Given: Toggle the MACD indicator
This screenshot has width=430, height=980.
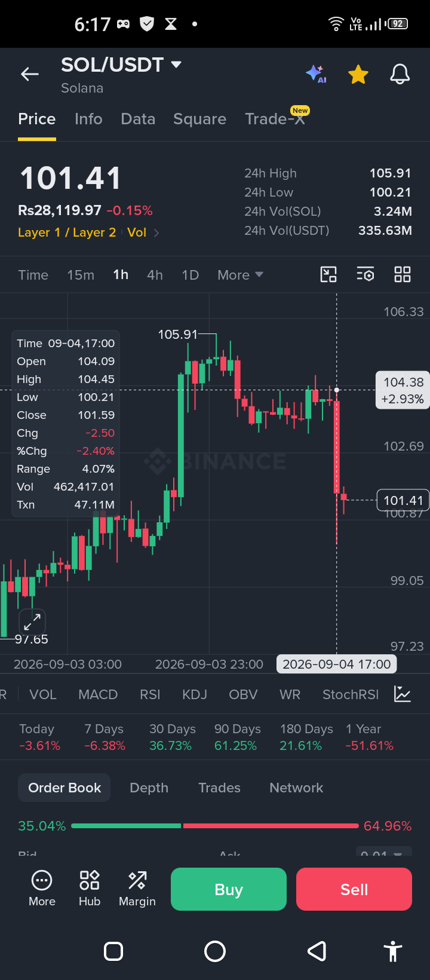Looking at the screenshot, I should click(98, 694).
